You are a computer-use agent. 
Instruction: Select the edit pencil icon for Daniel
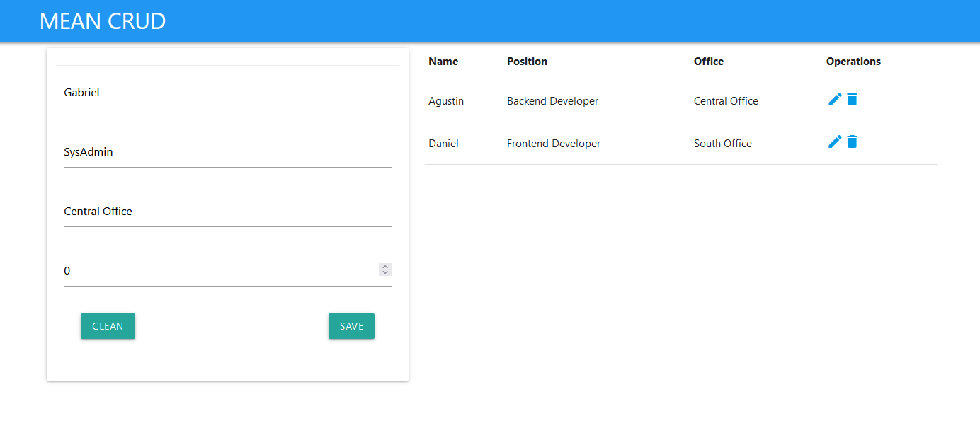(834, 142)
